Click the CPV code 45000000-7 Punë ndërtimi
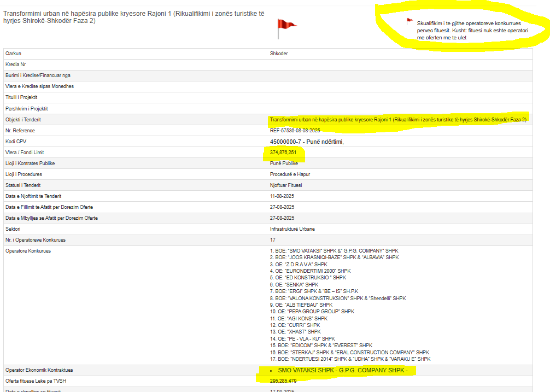Screen dimensions: 550x392 (306, 142)
